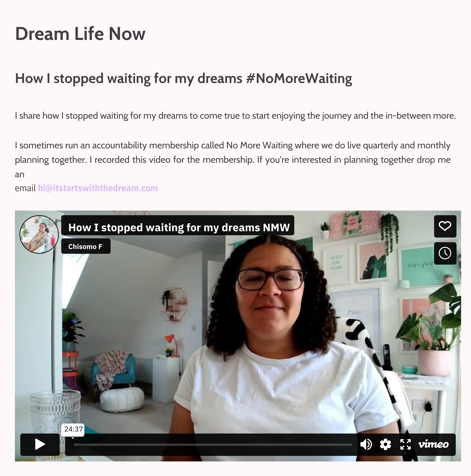Open Vimeo logo link in player

click(x=433, y=444)
